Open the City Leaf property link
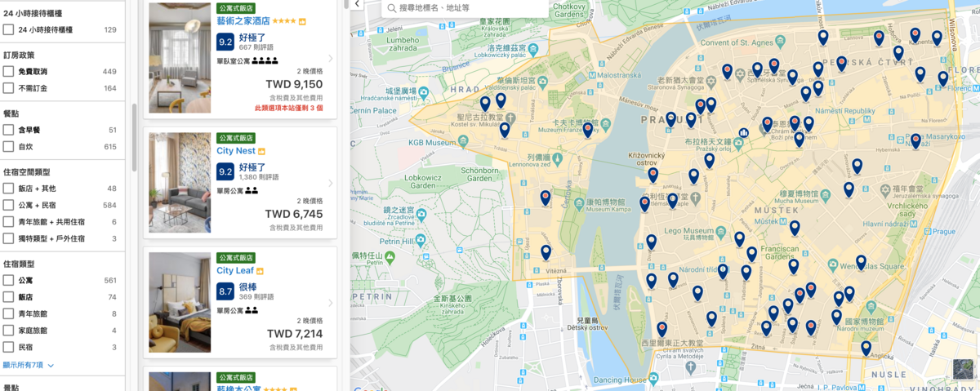Viewport: 980px width, 391px height. pyautogui.click(x=235, y=271)
